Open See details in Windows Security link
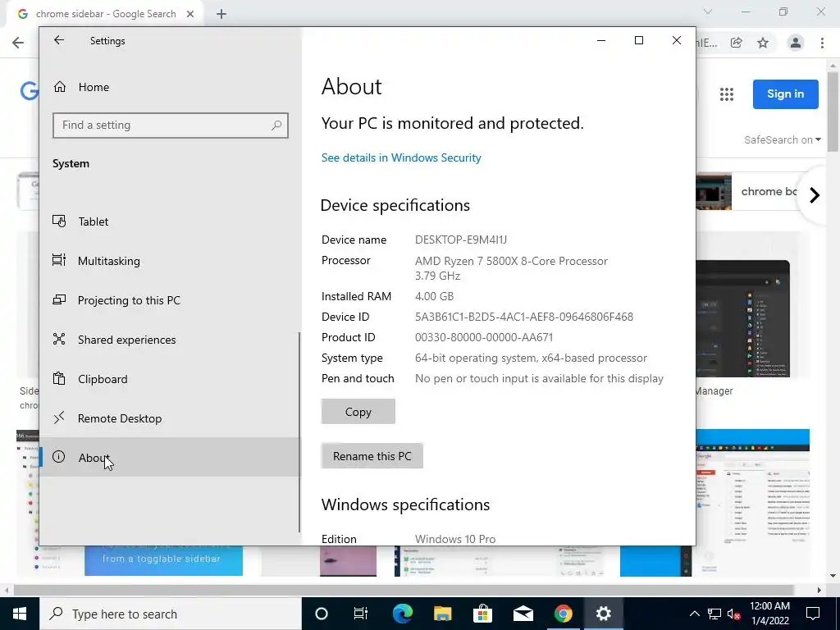The image size is (840, 630). (x=401, y=157)
